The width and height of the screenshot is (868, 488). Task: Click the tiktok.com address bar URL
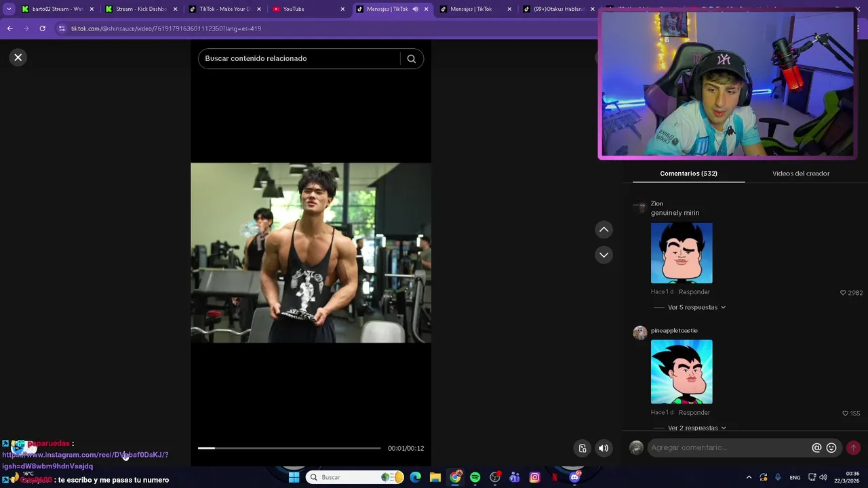point(166,28)
